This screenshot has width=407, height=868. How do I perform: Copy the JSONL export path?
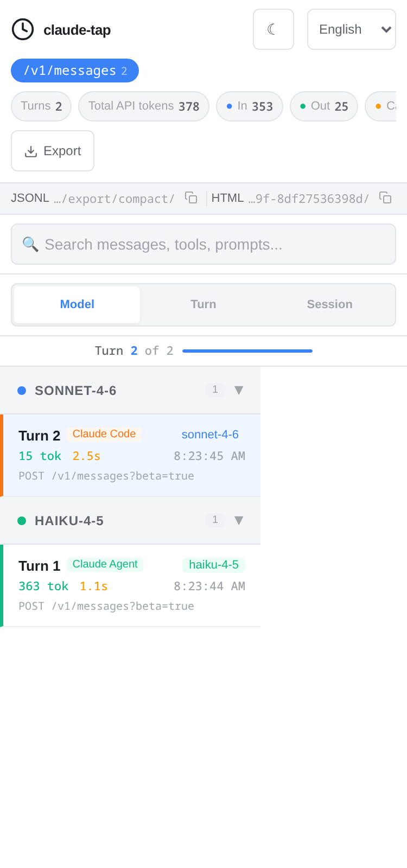click(x=191, y=198)
